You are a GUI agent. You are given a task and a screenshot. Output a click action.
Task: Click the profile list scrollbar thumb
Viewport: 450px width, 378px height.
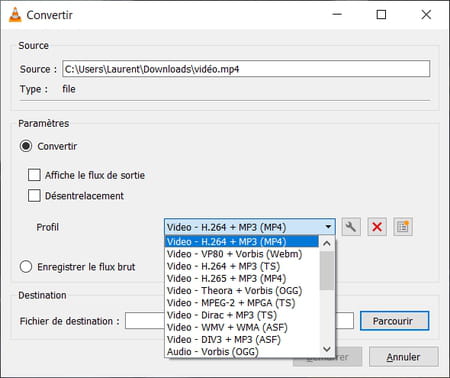pyautogui.click(x=327, y=271)
